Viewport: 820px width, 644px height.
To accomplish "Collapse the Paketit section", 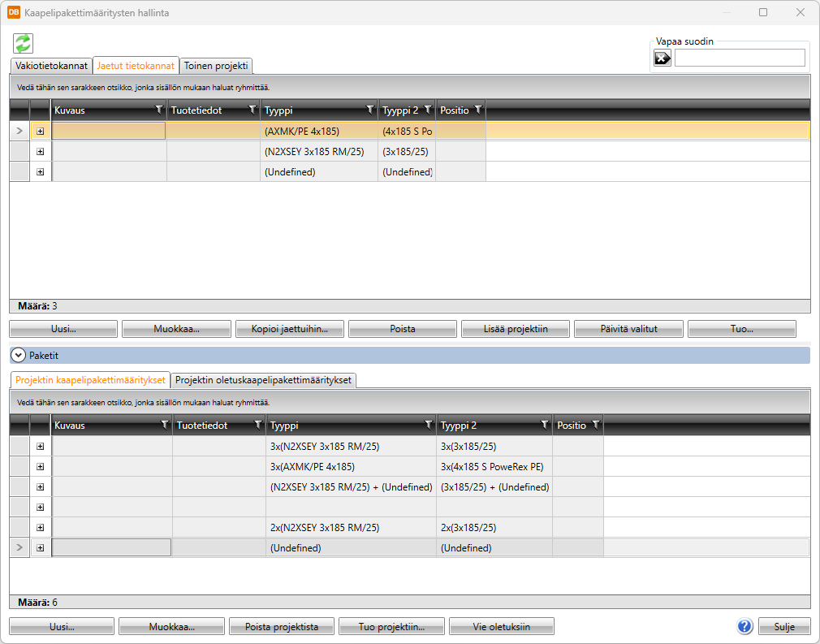I will [x=17, y=355].
